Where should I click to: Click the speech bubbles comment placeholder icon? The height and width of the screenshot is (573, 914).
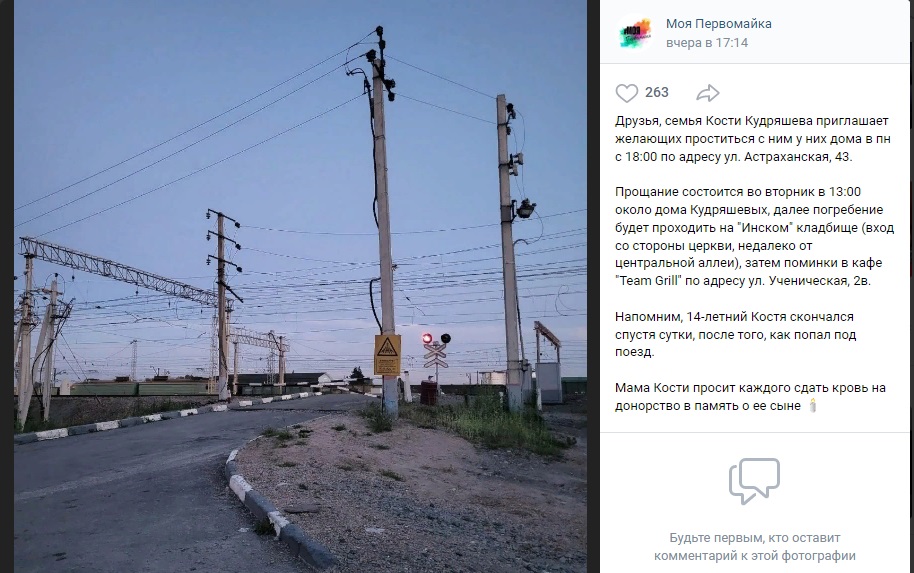click(x=754, y=481)
